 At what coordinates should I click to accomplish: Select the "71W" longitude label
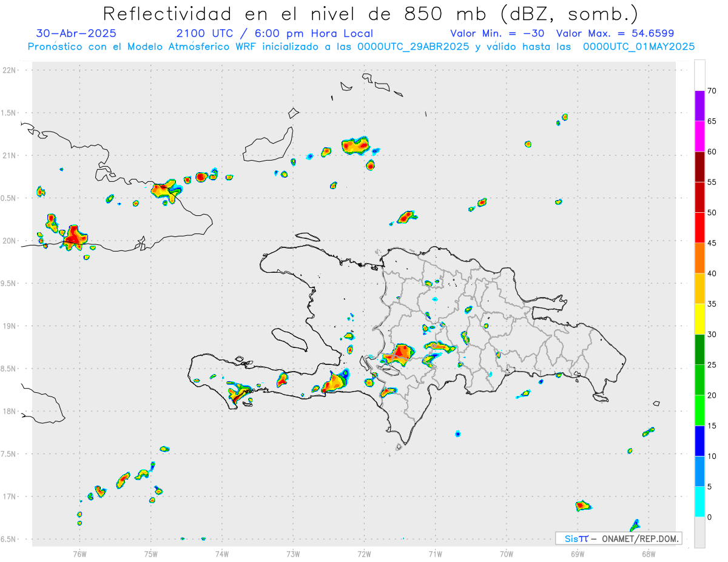435,554
